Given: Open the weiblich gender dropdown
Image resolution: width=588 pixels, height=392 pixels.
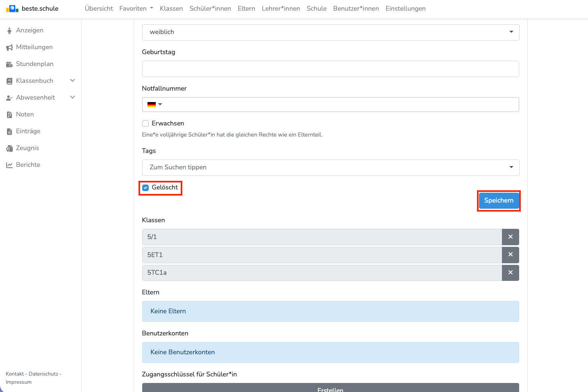Looking at the screenshot, I should coord(330,32).
